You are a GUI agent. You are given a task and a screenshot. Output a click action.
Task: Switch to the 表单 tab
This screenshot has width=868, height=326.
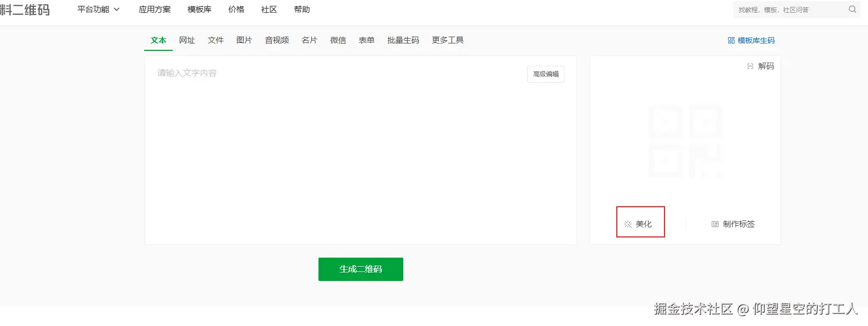click(367, 40)
